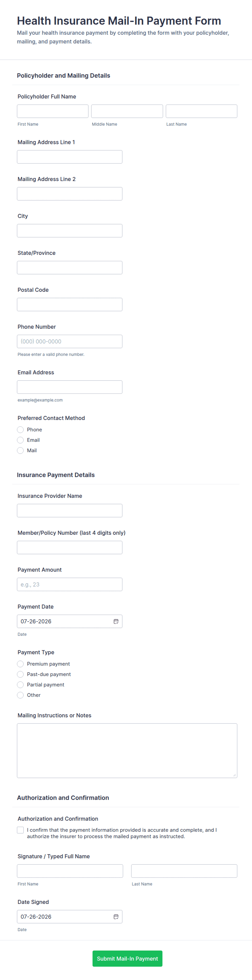Select the Past-due payment option
This screenshot has height=980, width=252.
[21, 674]
